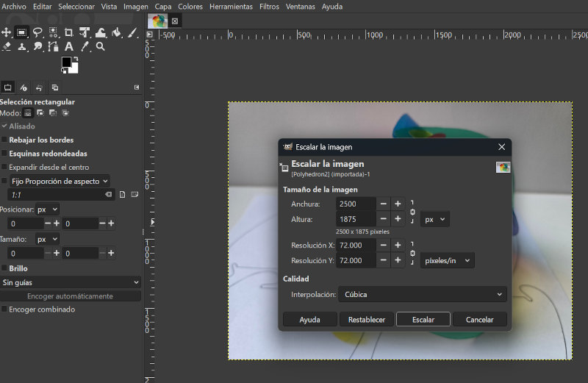588x383 pixels.
Task: Choose the Color Picker eyedropper tool
Action: click(85, 46)
